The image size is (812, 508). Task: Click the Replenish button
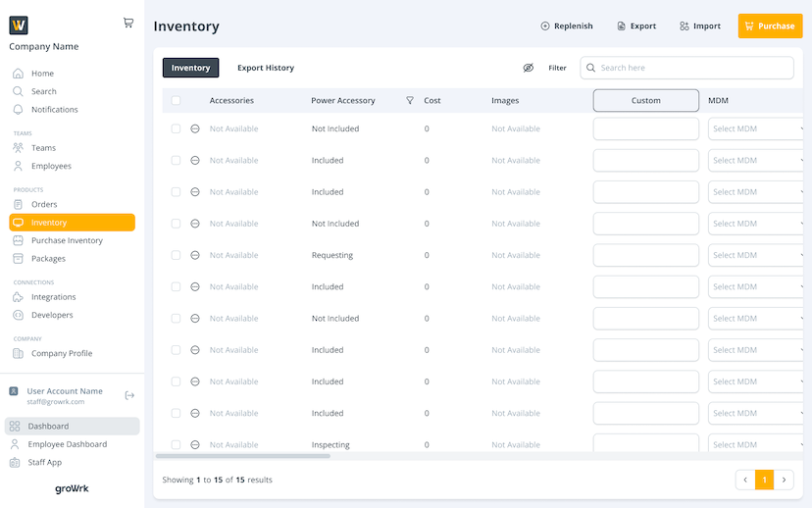[567, 26]
